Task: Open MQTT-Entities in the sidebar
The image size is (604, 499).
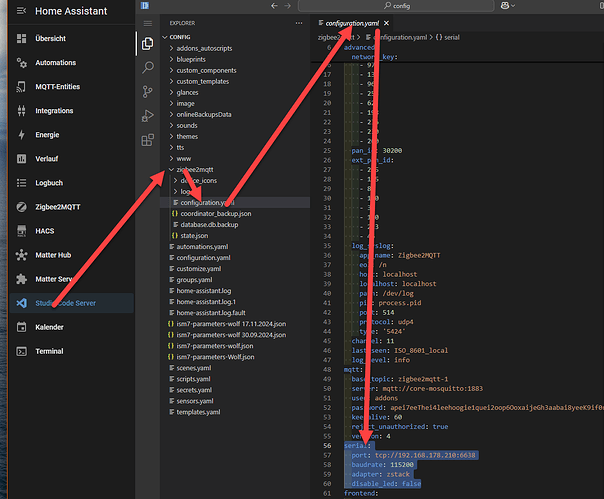Action: tap(71, 87)
